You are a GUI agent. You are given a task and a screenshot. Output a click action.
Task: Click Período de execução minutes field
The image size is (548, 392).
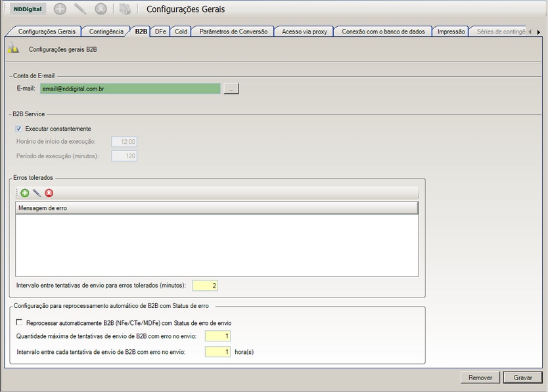click(124, 156)
